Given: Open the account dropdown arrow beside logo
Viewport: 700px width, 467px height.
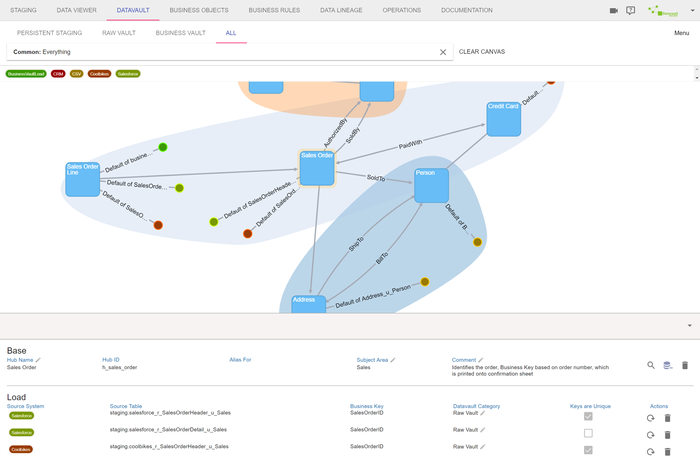Looking at the screenshot, I should [692, 10].
